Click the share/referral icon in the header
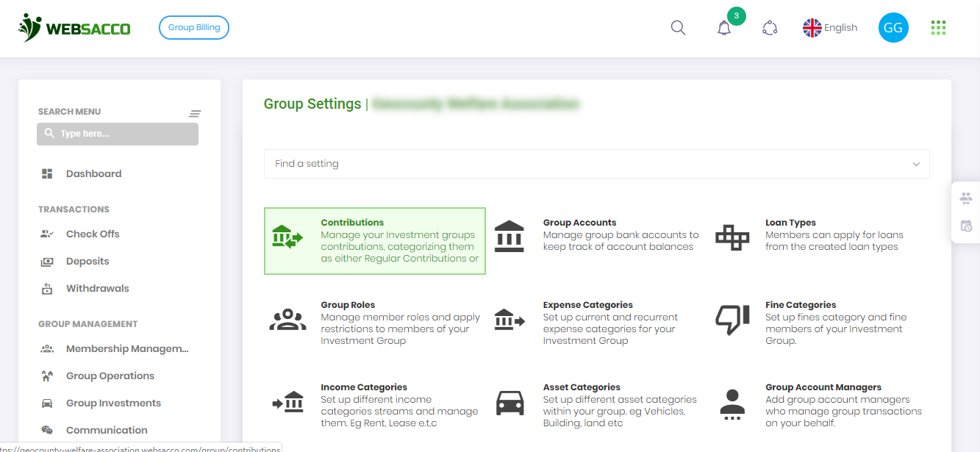This screenshot has width=980, height=452. coord(770,28)
